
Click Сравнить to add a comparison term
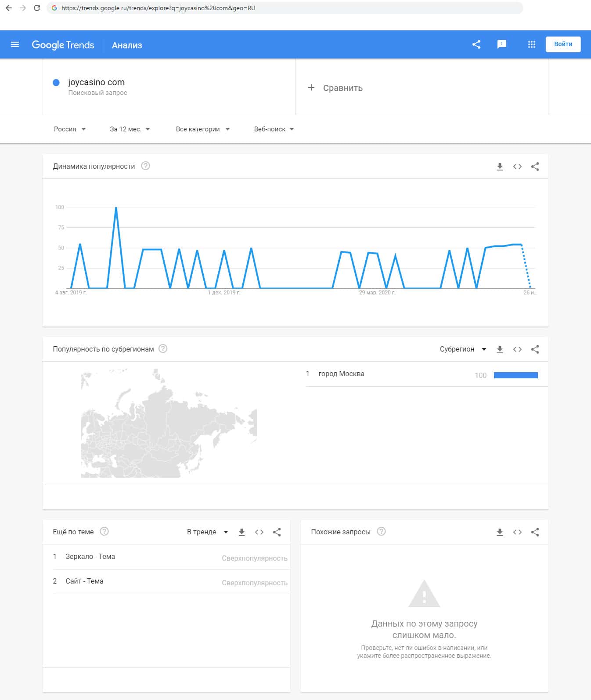[x=336, y=88]
